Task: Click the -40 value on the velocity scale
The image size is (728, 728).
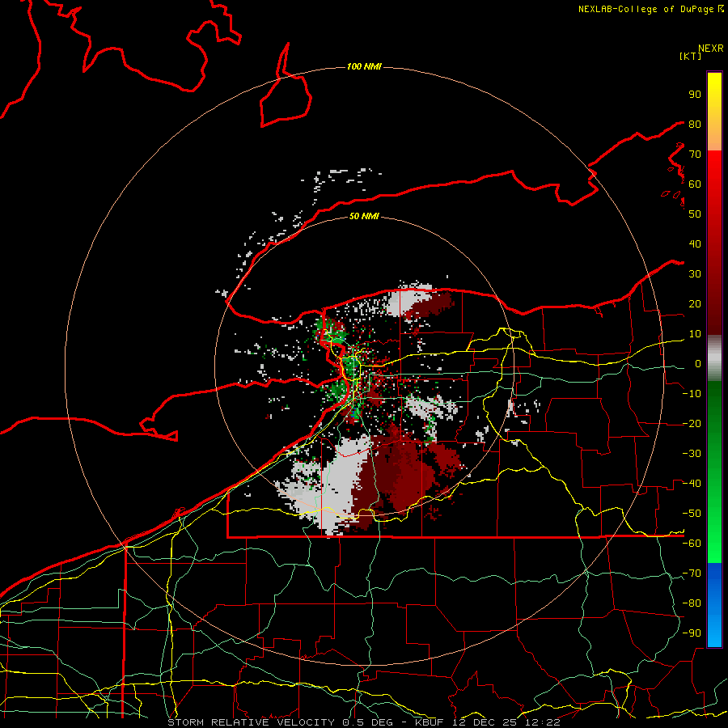Action: tap(692, 484)
